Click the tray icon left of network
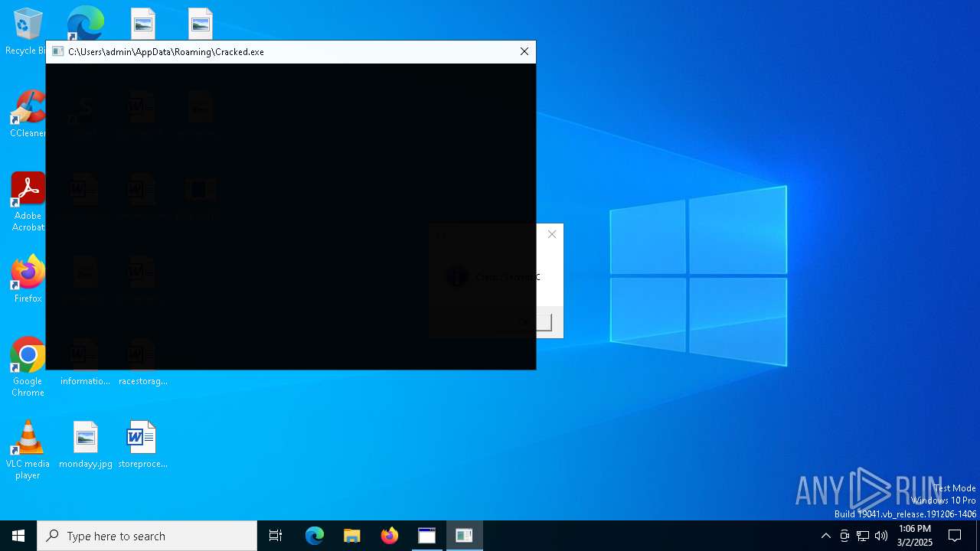The height and width of the screenshot is (551, 980). pos(844,536)
